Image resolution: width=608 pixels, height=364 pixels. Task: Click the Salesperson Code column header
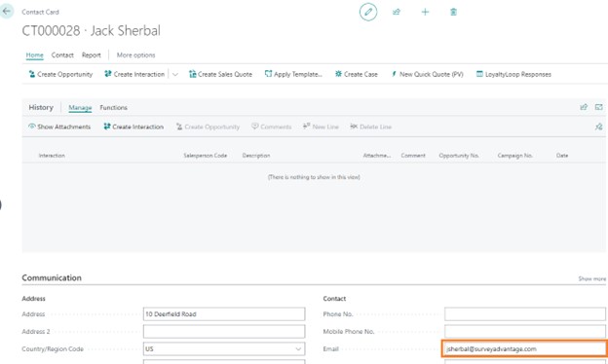(206, 156)
